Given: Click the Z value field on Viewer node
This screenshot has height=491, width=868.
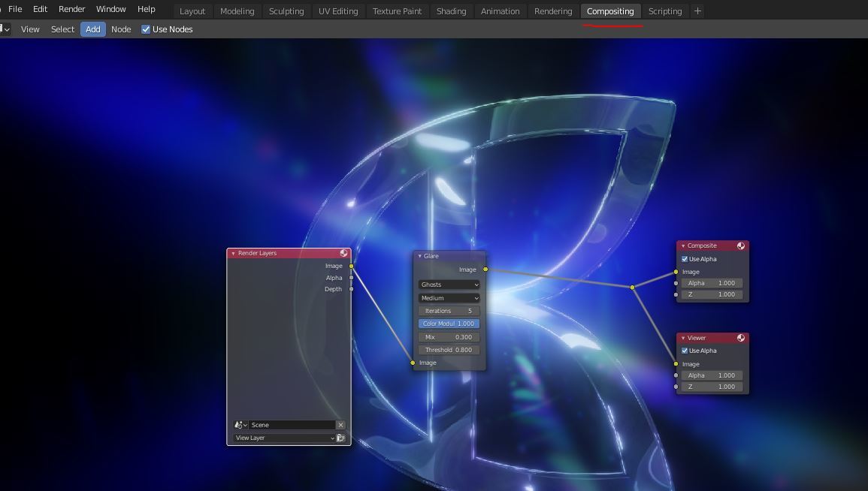Looking at the screenshot, I should [x=712, y=387].
